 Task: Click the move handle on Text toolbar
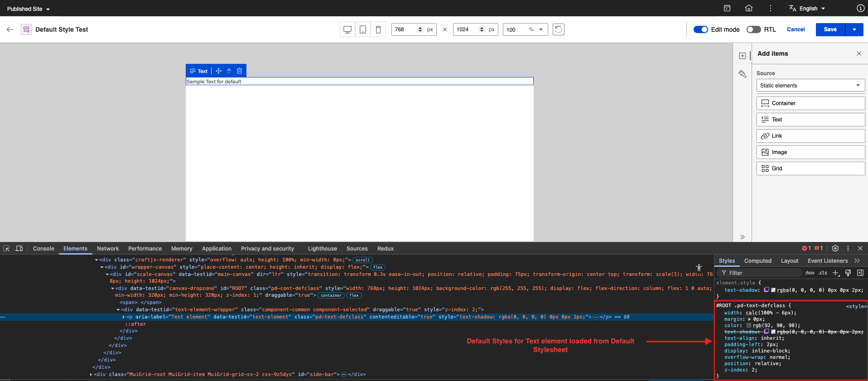click(218, 71)
